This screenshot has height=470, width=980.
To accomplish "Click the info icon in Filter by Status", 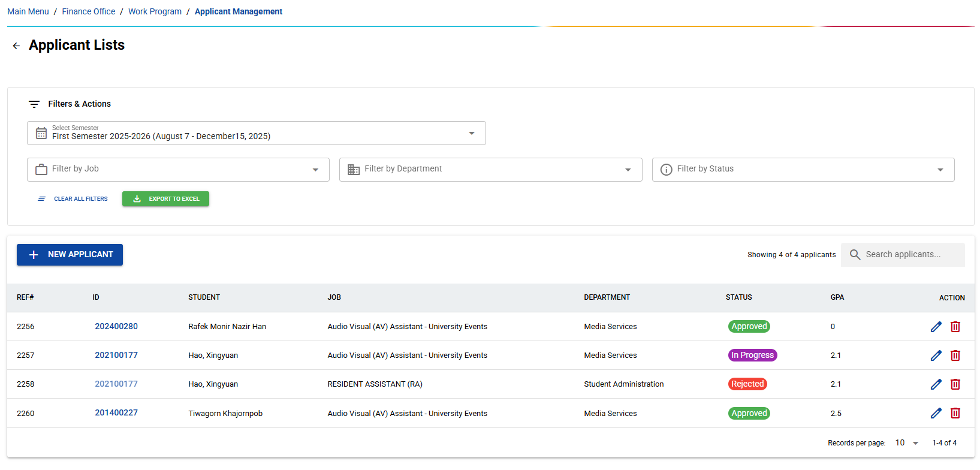I will click(666, 170).
